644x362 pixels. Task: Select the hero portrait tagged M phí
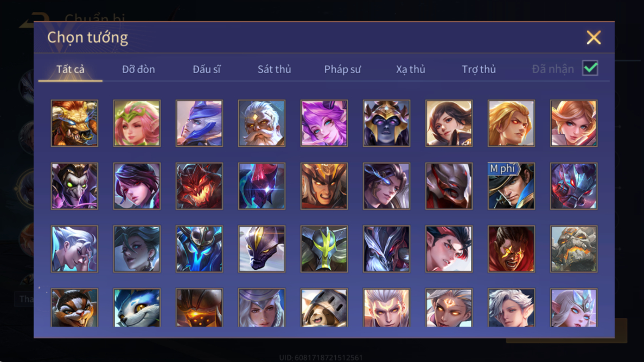point(511,186)
